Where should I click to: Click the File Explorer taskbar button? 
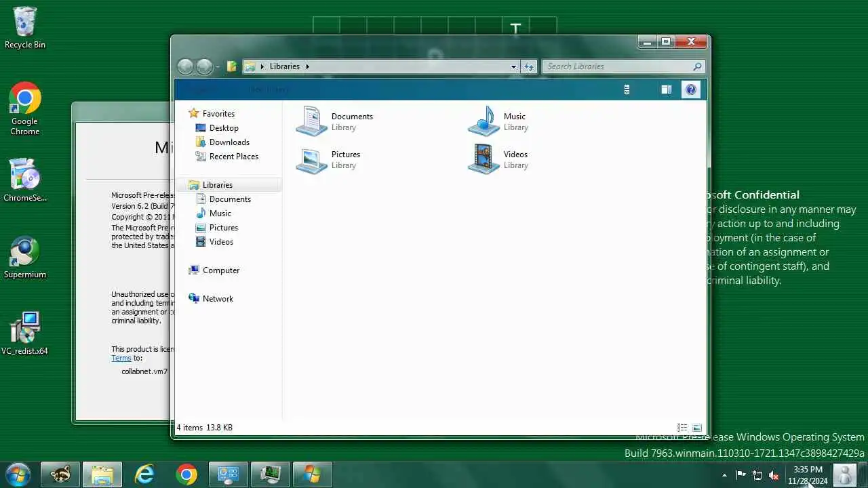click(x=102, y=474)
